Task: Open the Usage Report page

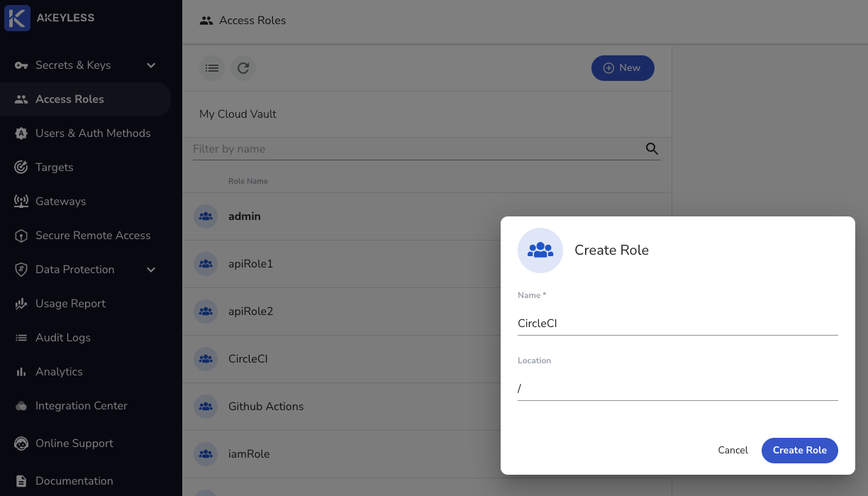Action: point(85,304)
